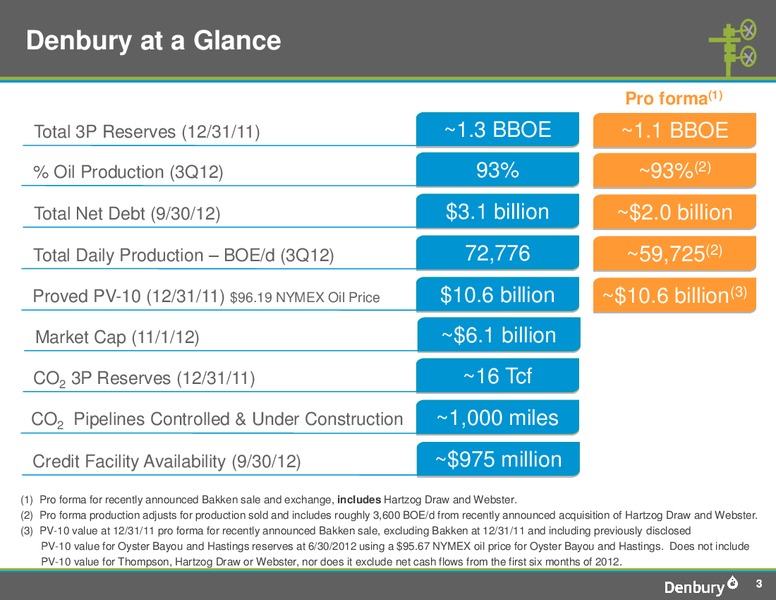Click the slide page number 3
This screenshot has width=776, height=600.
point(759,585)
